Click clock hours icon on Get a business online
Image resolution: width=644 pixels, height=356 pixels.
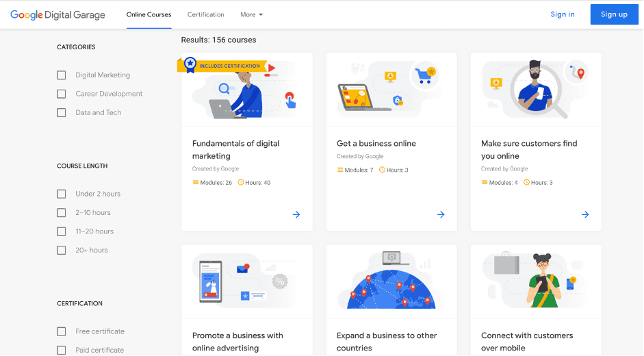pyautogui.click(x=383, y=170)
